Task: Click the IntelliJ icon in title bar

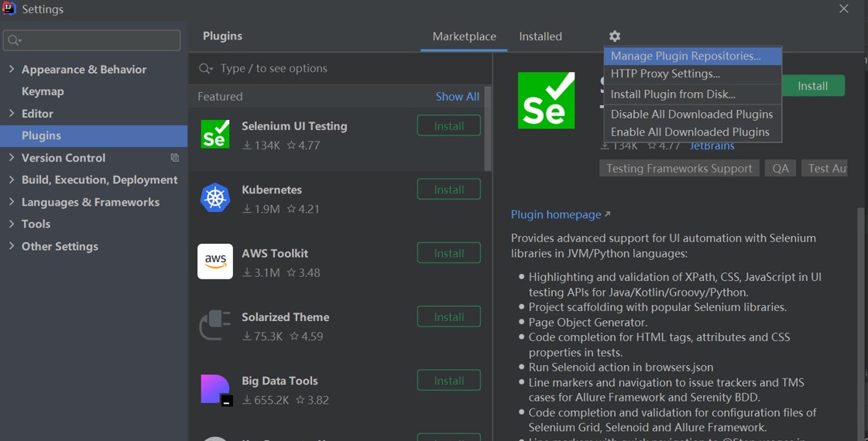Action: pyautogui.click(x=9, y=9)
